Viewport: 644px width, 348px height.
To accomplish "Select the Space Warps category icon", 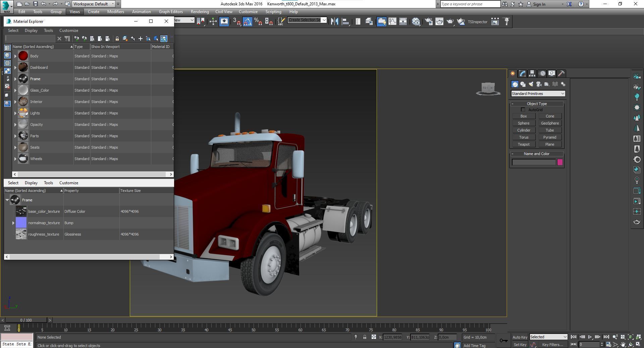I will point(555,84).
